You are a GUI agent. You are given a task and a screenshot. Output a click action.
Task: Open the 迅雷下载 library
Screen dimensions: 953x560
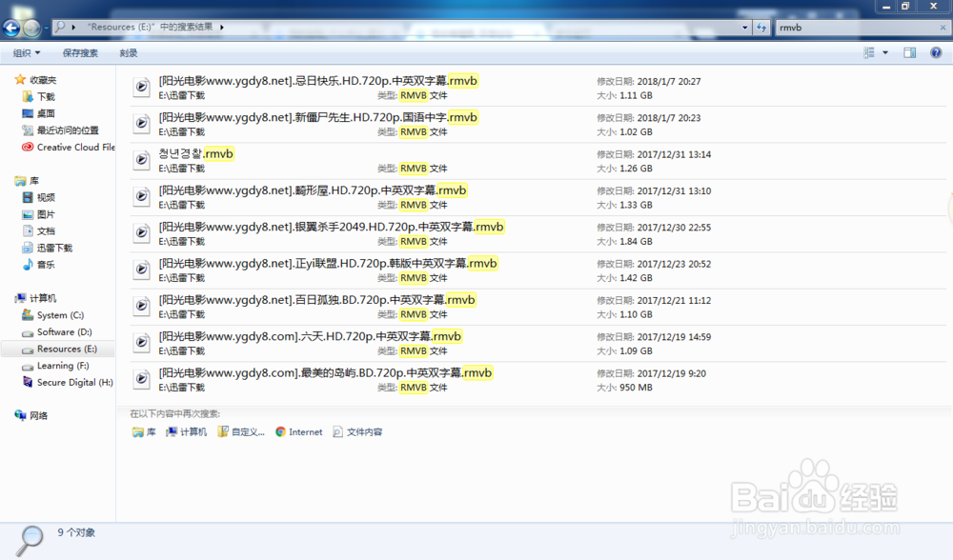pos(48,248)
